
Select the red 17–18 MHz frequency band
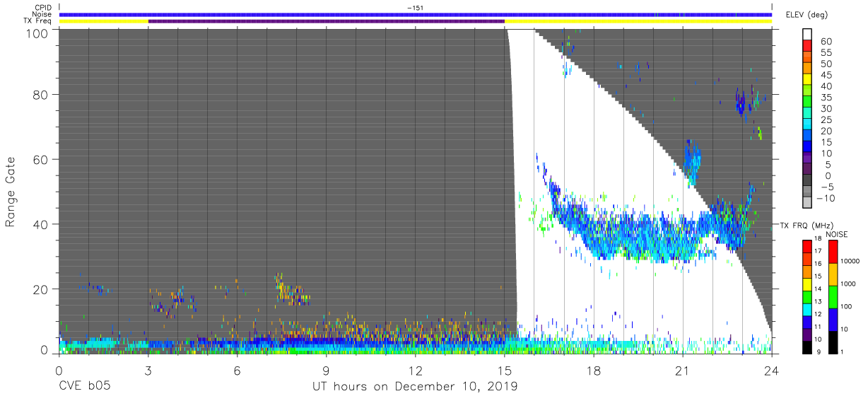[x=807, y=247]
